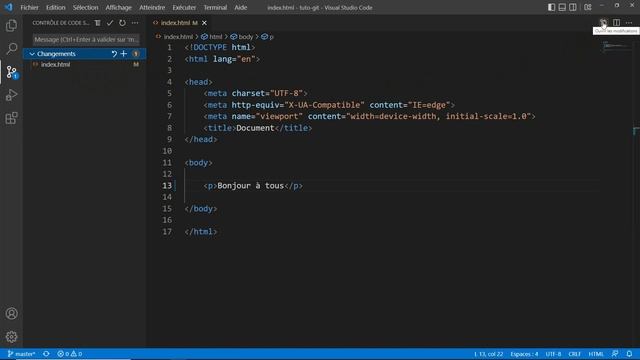Image resolution: width=640 pixels, height=360 pixels.
Task: Click the view-as-tree icon in source control header
Action: [x=98, y=23]
